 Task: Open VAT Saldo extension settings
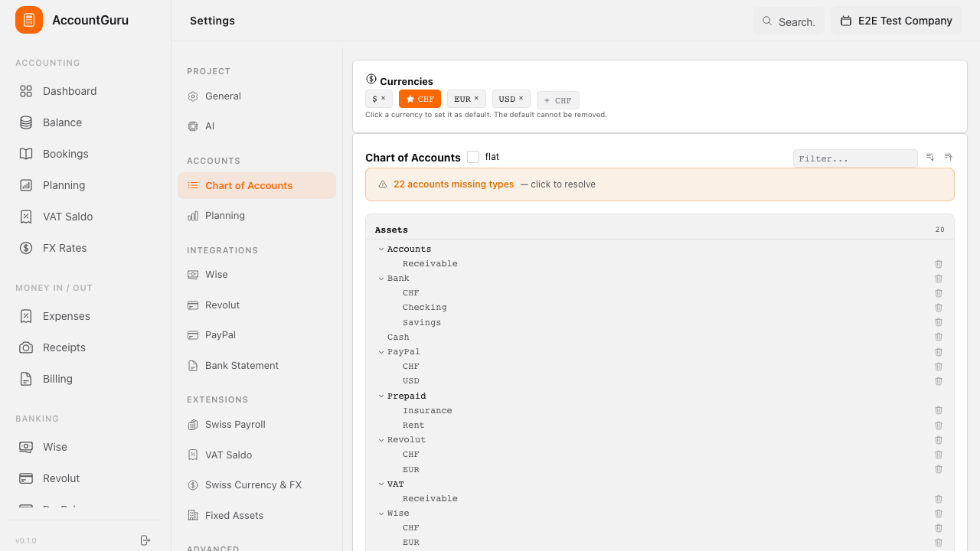coord(256,455)
